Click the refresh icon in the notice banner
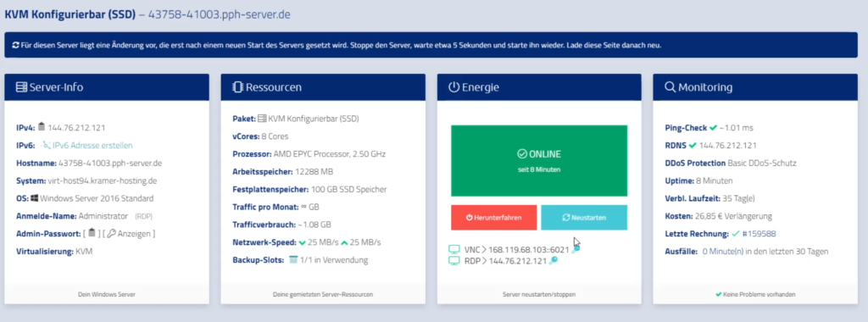 (x=15, y=46)
